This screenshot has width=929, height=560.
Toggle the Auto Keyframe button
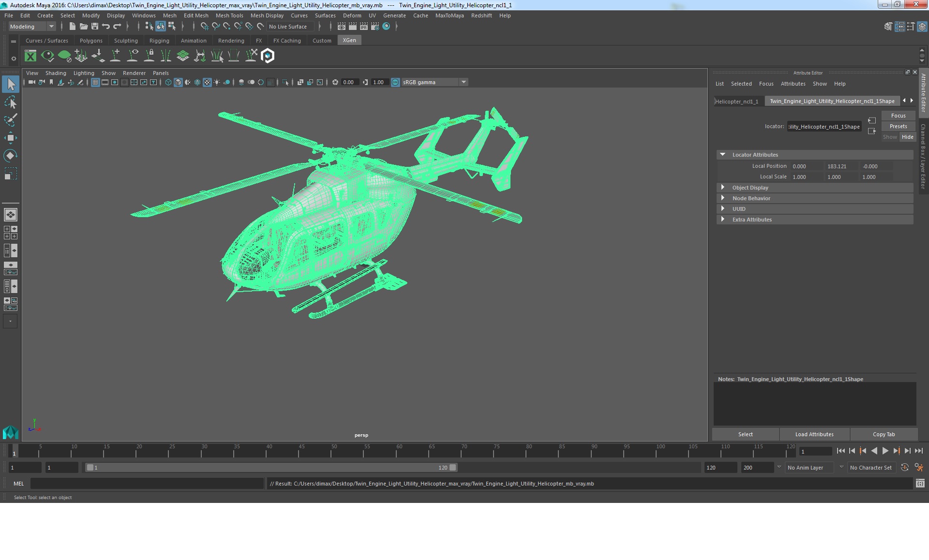click(904, 468)
